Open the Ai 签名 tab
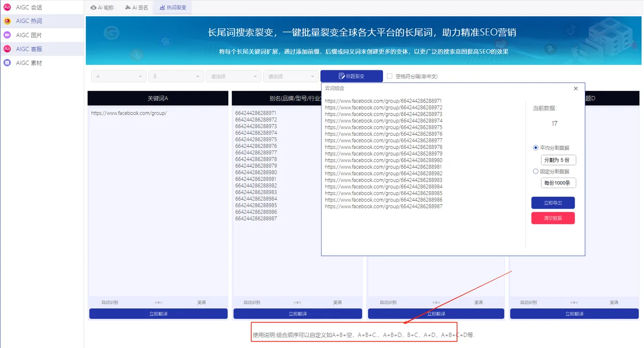This screenshot has width=644, height=348. pyautogui.click(x=137, y=8)
